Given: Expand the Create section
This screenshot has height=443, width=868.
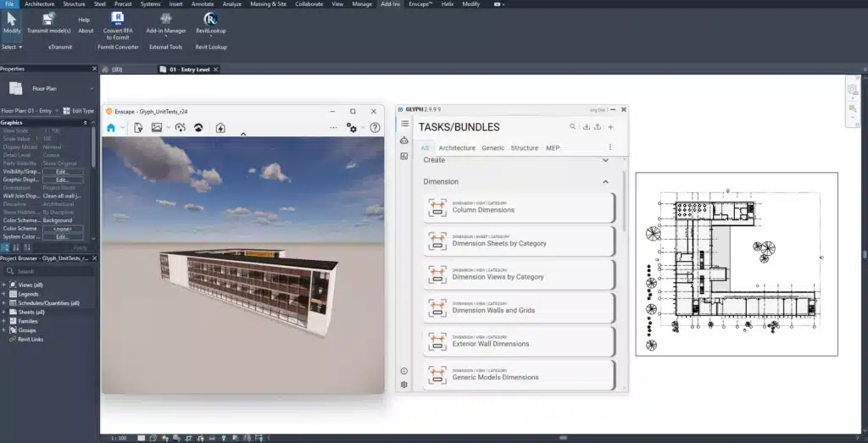Looking at the screenshot, I should click(x=605, y=159).
